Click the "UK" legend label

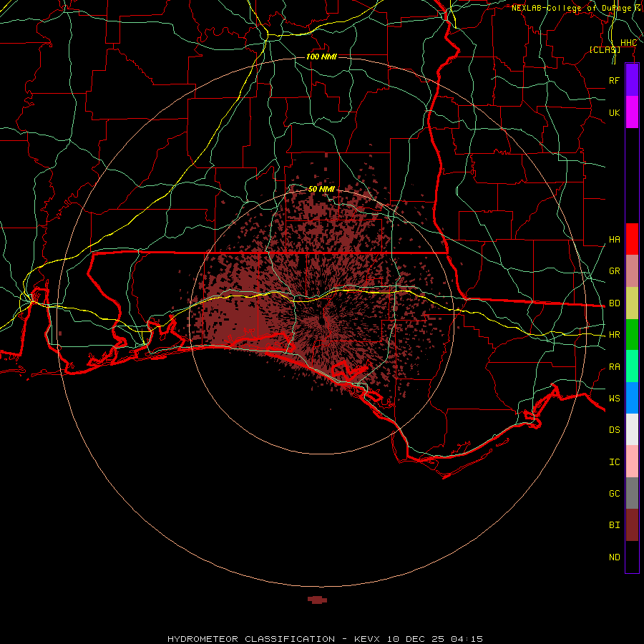[615, 112]
